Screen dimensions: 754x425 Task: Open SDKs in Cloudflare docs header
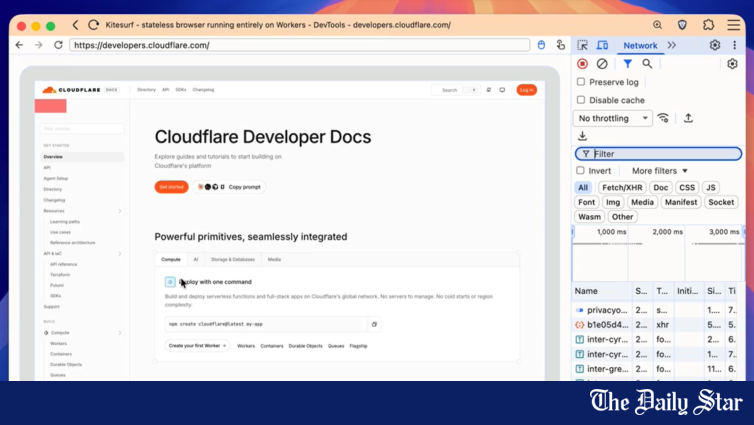(181, 89)
